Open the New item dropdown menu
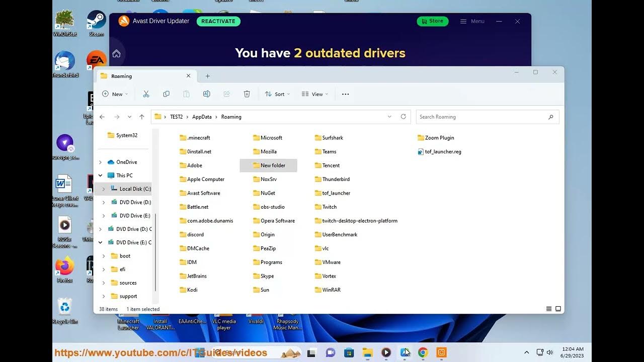The image size is (644, 362). click(x=115, y=94)
